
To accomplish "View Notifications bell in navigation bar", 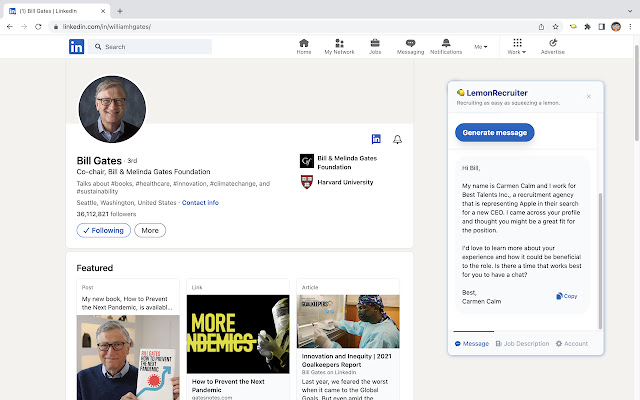I will (446, 45).
